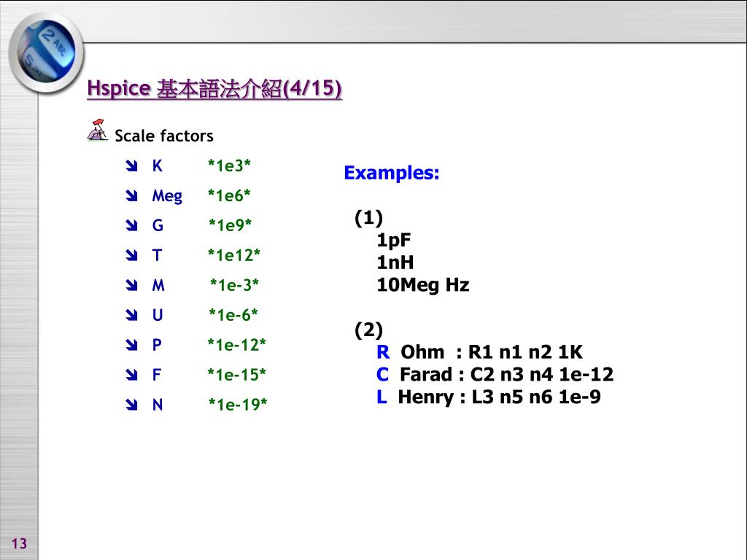This screenshot has height=560, width=747.
Task: Select the text 'C2 n3 n4 1e-12'
Action: click(542, 374)
